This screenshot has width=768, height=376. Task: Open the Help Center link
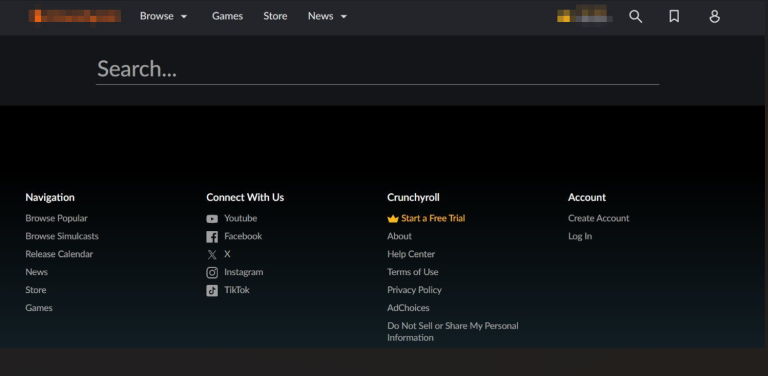click(x=411, y=254)
